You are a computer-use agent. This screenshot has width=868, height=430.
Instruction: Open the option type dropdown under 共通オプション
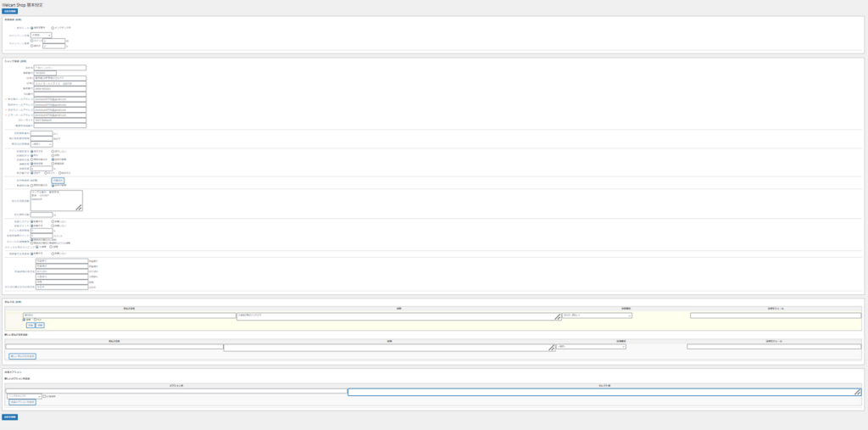22,395
